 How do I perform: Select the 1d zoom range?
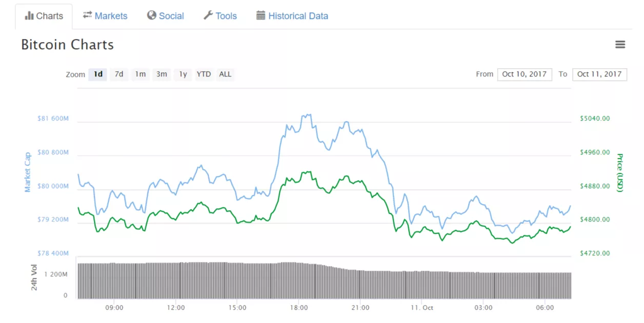tap(97, 74)
